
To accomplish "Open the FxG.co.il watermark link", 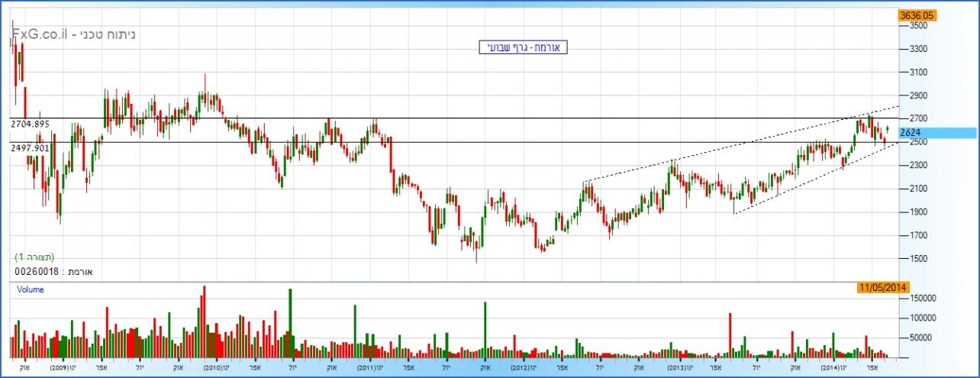I will [38, 34].
